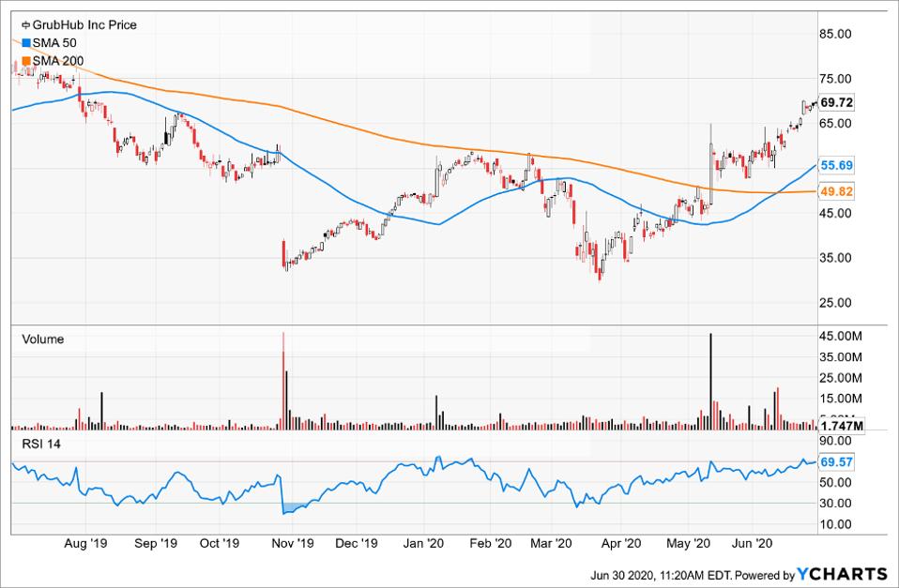This screenshot has width=899, height=588.
Task: Click the Jan '20 date label
Action: (x=423, y=544)
